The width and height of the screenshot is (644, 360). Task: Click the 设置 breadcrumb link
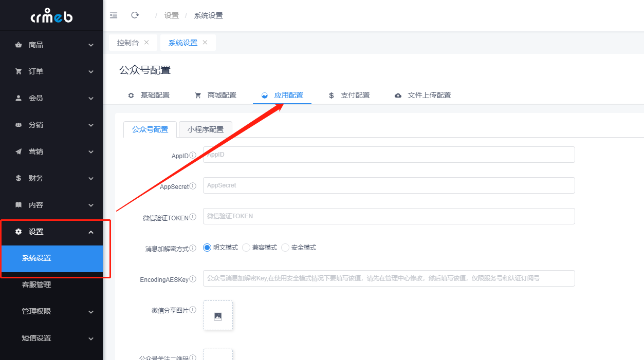pos(172,15)
